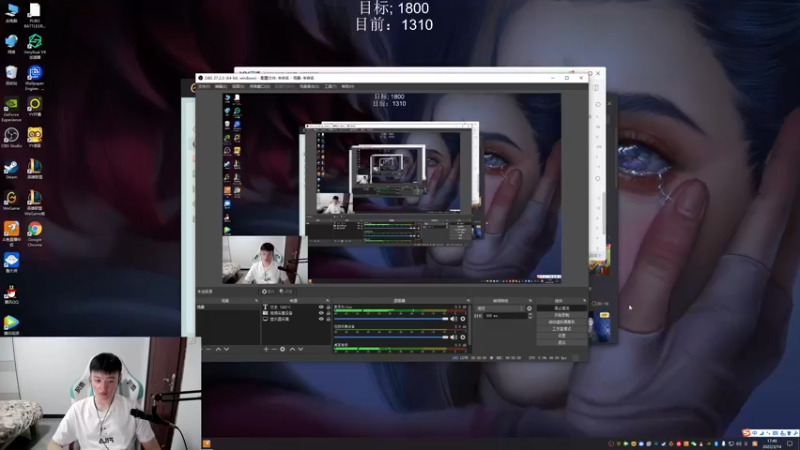Open the 回收站 recycle bin icon
Viewport: 800px width, 450px height.
(x=11, y=74)
